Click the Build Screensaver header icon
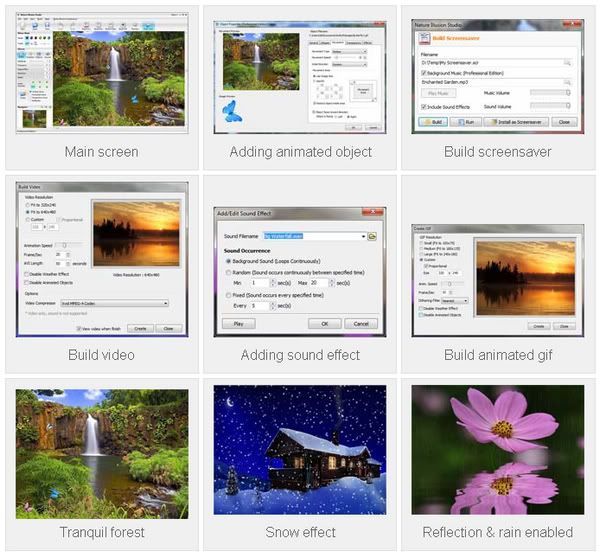This screenshot has height=558, width=600. point(424,39)
